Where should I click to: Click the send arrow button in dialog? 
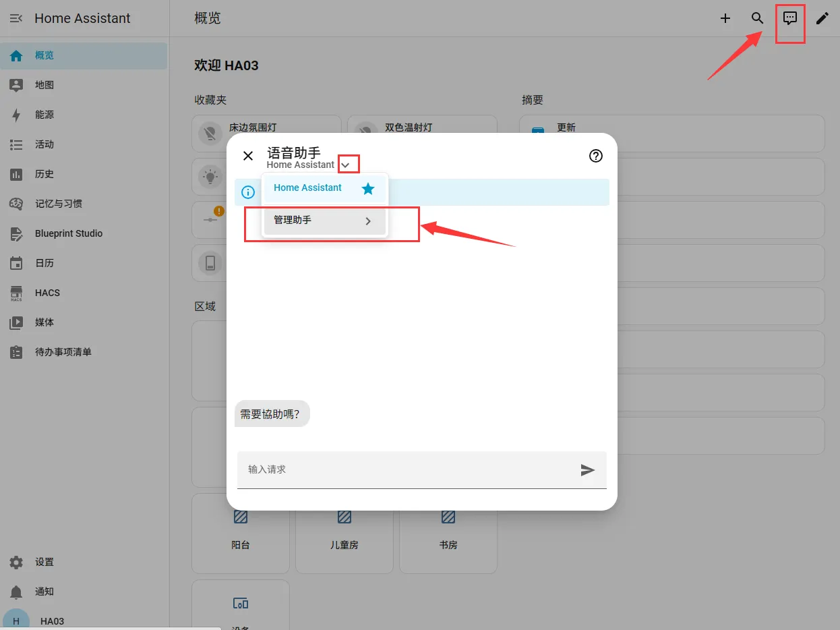click(588, 470)
